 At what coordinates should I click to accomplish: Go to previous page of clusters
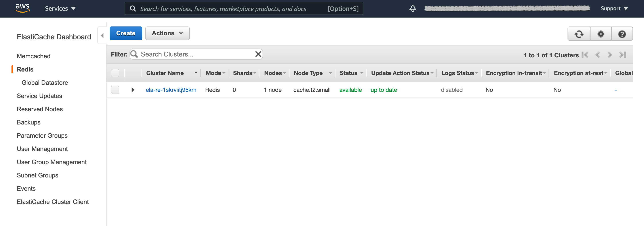click(x=598, y=55)
